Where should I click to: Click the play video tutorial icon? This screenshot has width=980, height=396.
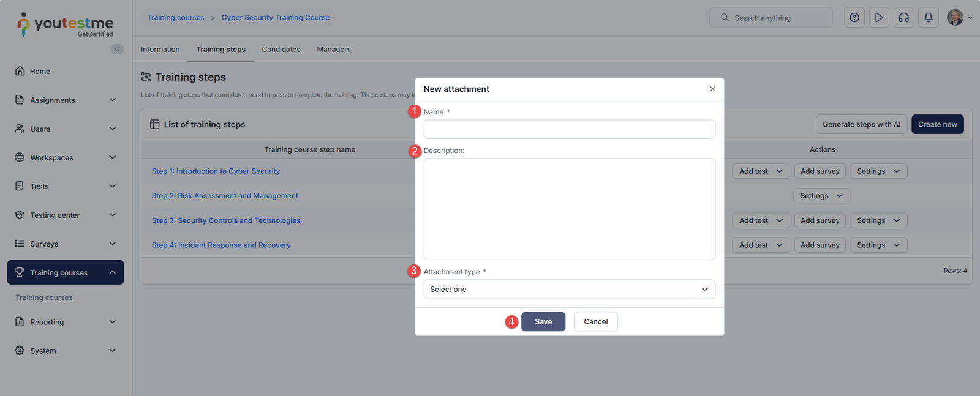(879, 18)
